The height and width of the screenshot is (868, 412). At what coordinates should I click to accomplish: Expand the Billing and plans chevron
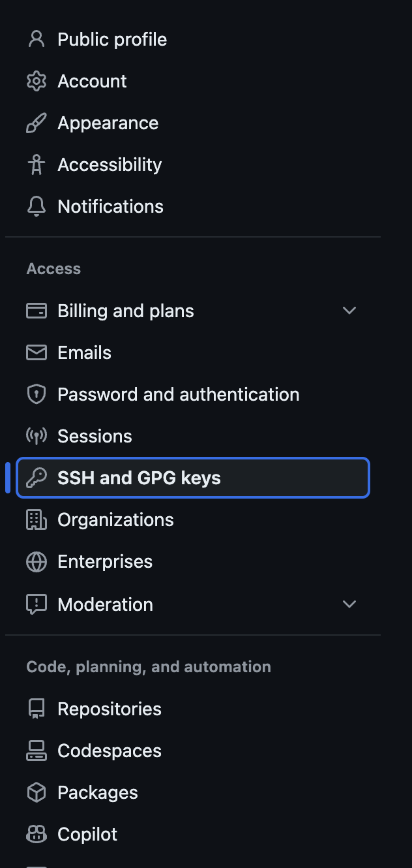coord(349,311)
